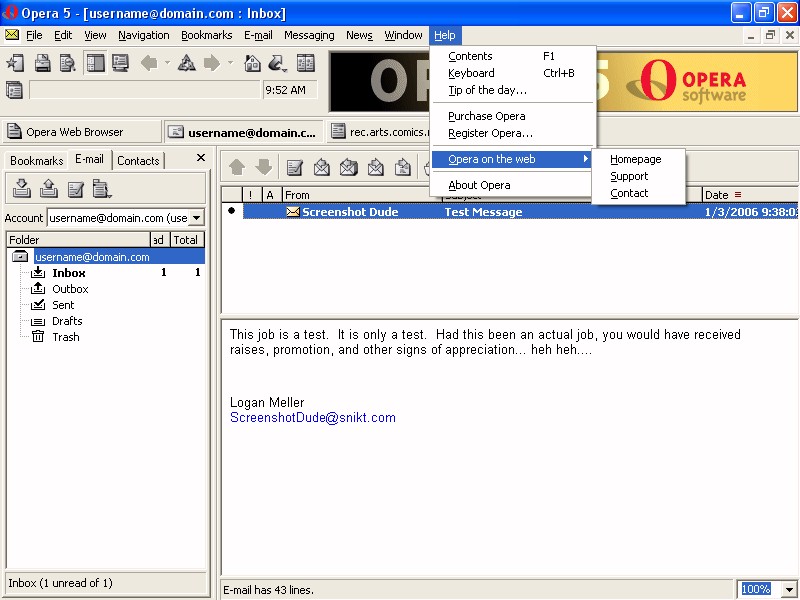This screenshot has width=800, height=600.
Task: Click the empty address input field
Action: point(145,90)
